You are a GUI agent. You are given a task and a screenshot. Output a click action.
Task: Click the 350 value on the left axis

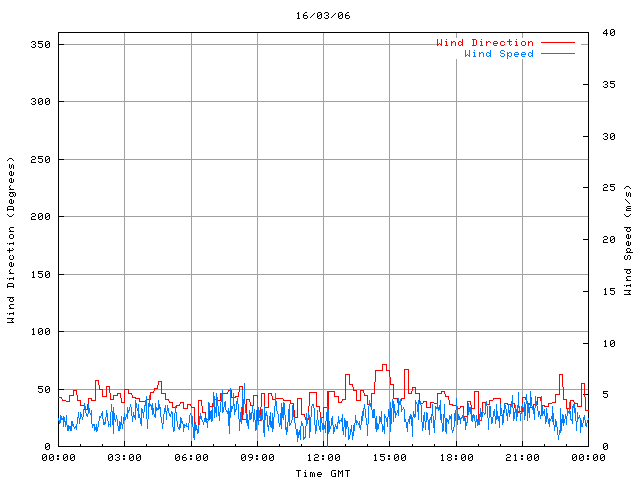40,44
